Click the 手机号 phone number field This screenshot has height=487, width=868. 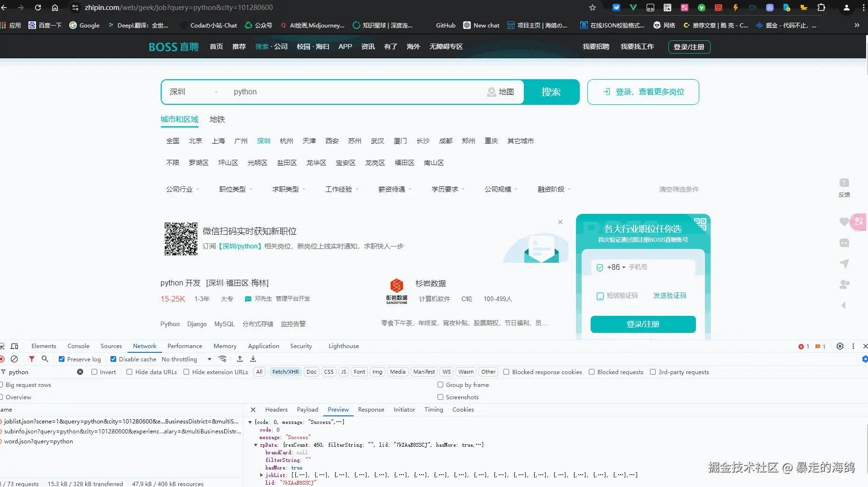(x=661, y=267)
